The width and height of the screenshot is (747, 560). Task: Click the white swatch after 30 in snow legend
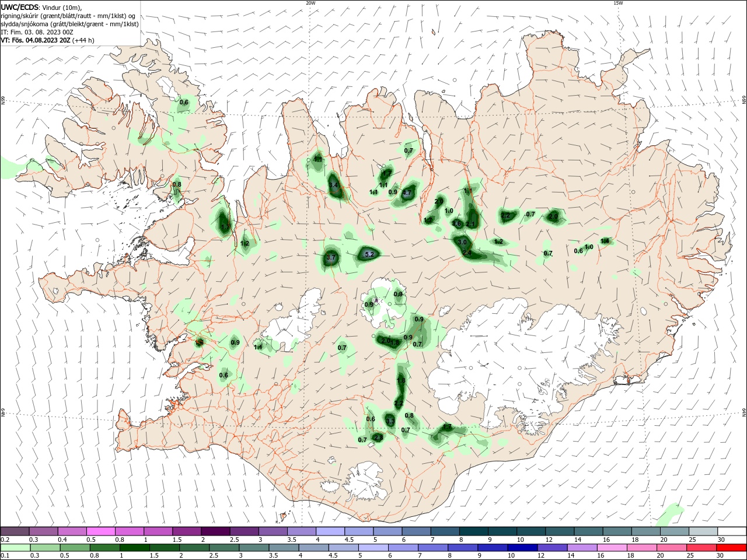point(731,531)
